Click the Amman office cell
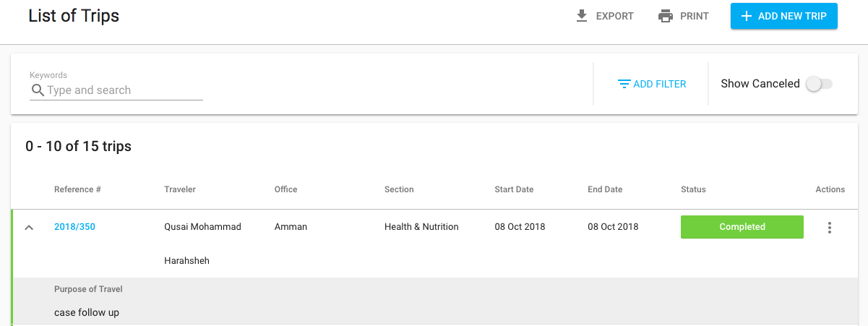The width and height of the screenshot is (868, 326). click(291, 227)
